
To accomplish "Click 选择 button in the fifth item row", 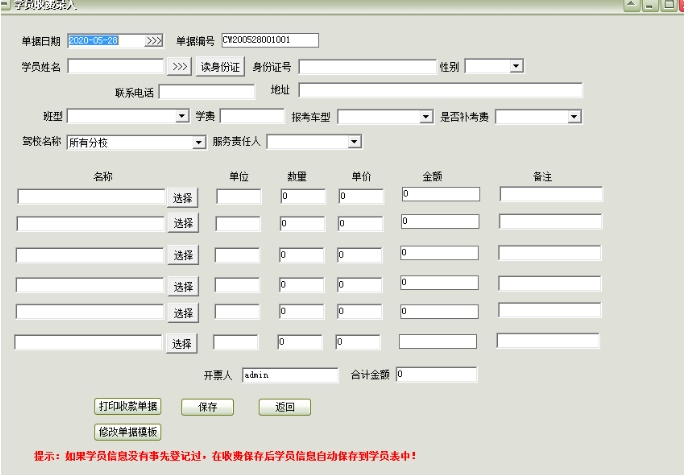I will click(183, 313).
